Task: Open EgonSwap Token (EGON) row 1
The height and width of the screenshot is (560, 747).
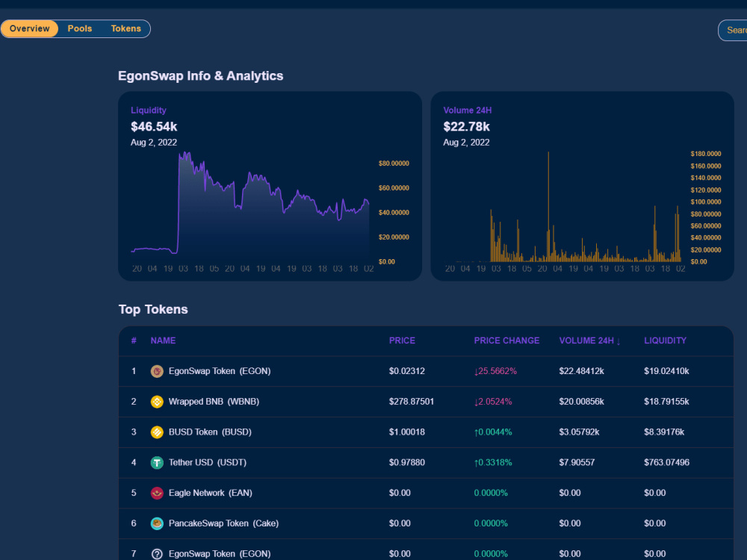Action: pyautogui.click(x=426, y=371)
